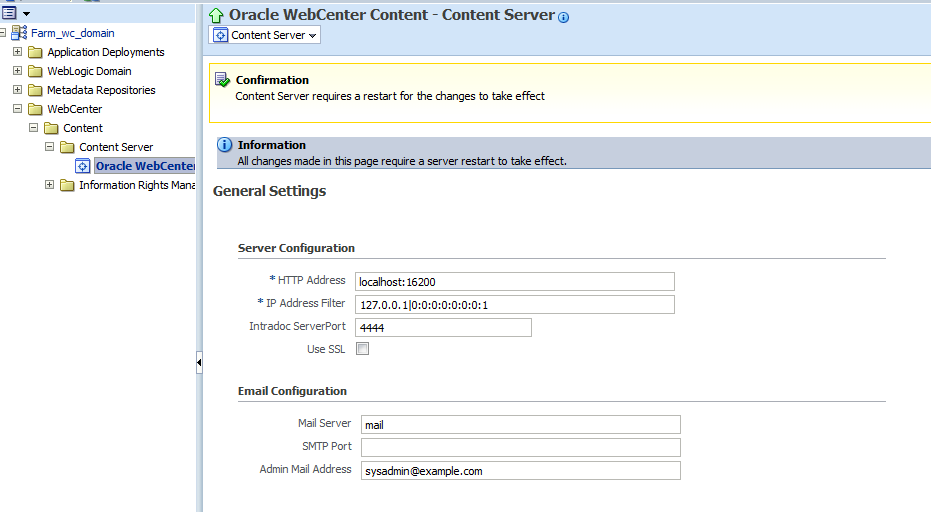
Task: Click the Application Deployments folder icon
Action: click(x=36, y=52)
